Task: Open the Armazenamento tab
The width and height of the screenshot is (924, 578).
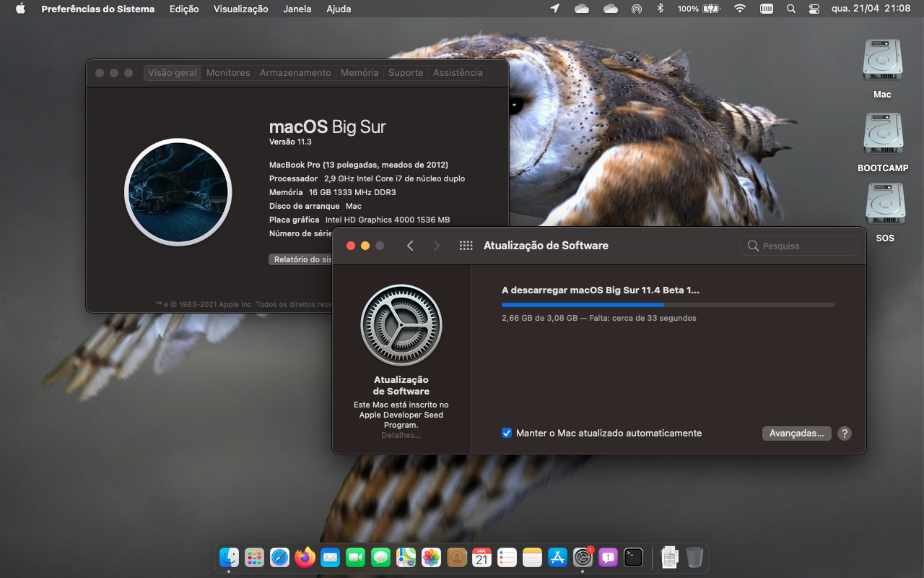Action: point(295,72)
